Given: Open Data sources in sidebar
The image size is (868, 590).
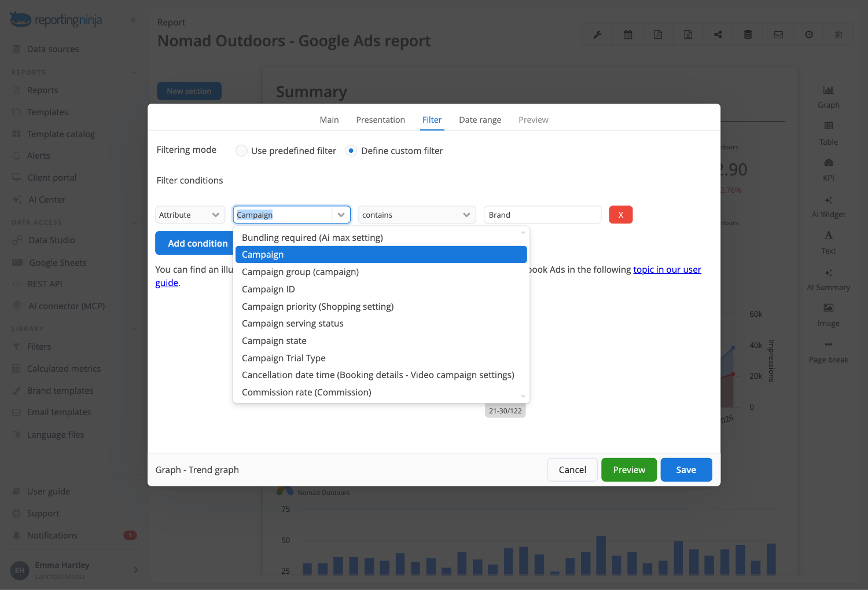Looking at the screenshot, I should [53, 49].
